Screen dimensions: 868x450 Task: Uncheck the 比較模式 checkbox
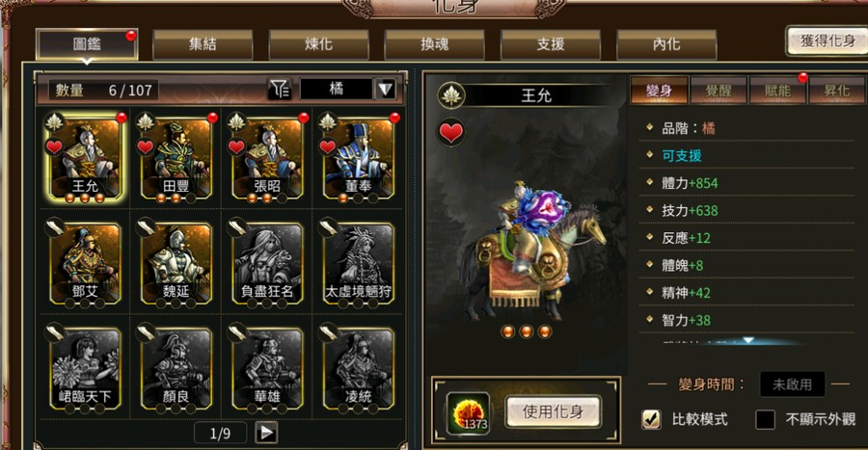pyautogui.click(x=652, y=419)
